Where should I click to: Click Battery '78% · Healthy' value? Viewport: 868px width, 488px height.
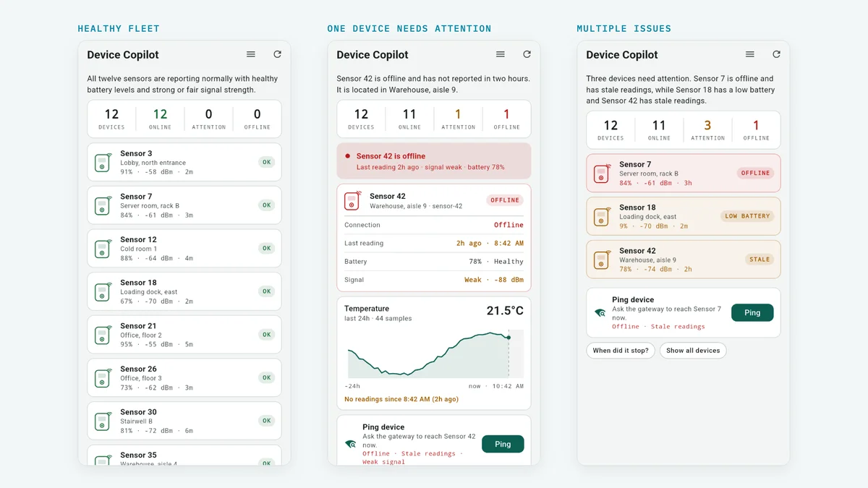(x=496, y=262)
